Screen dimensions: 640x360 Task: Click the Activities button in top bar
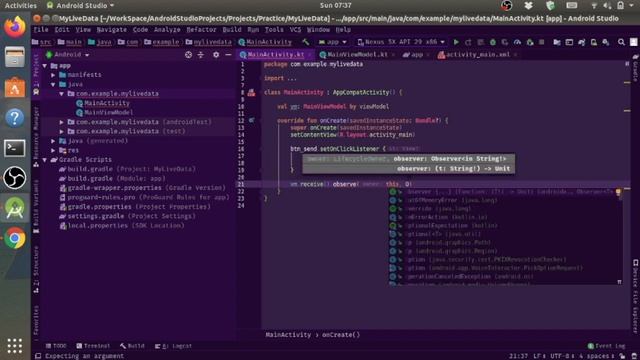pyautogui.click(x=20, y=5)
